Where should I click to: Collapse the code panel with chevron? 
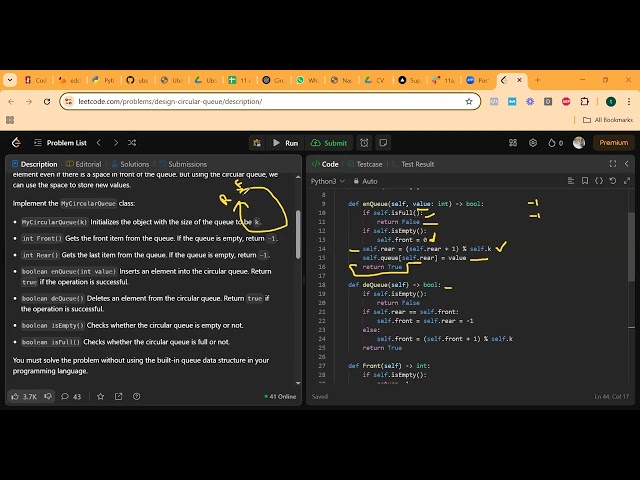[x=627, y=164]
